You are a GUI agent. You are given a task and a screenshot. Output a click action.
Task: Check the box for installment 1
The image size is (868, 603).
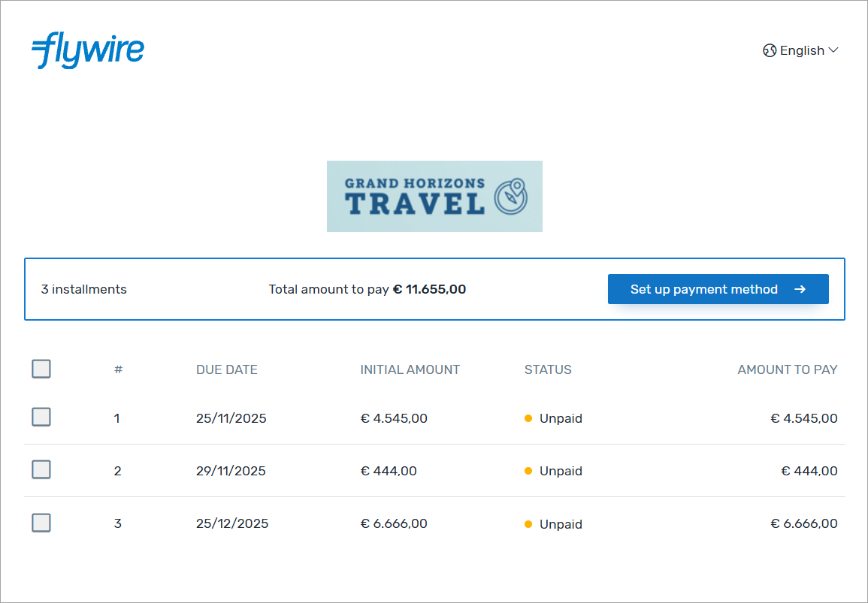click(41, 418)
